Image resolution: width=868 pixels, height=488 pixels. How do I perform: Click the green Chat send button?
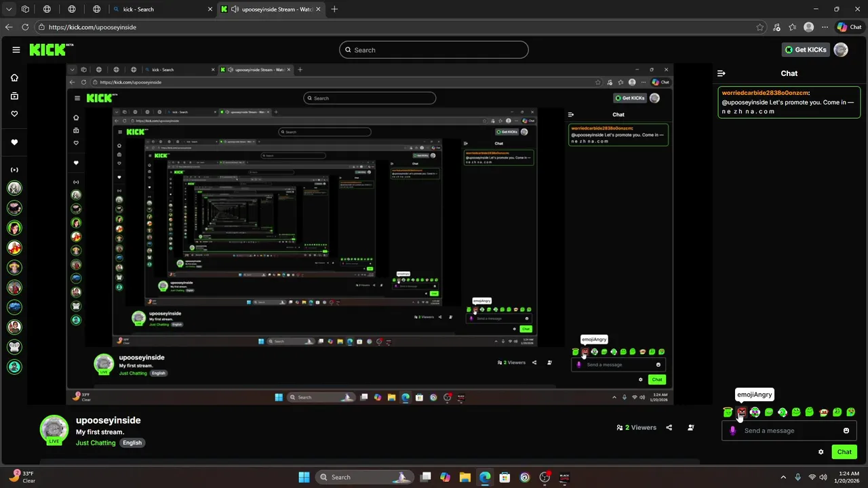[x=844, y=452]
